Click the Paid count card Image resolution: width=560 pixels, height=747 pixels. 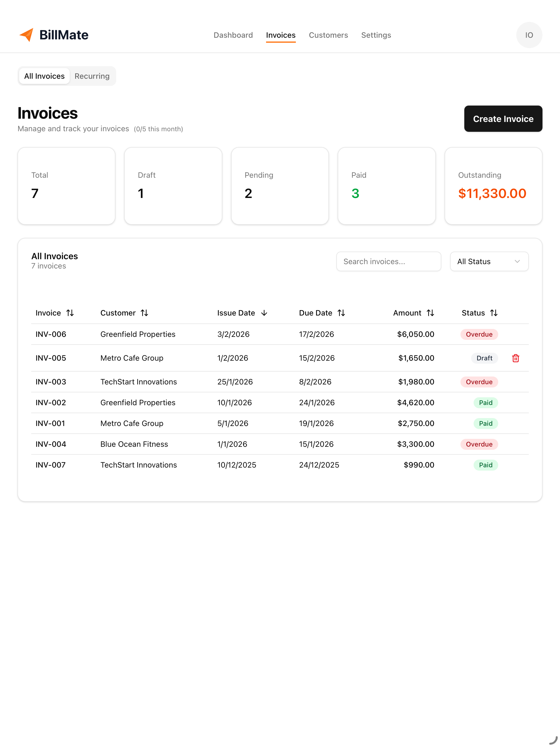387,186
